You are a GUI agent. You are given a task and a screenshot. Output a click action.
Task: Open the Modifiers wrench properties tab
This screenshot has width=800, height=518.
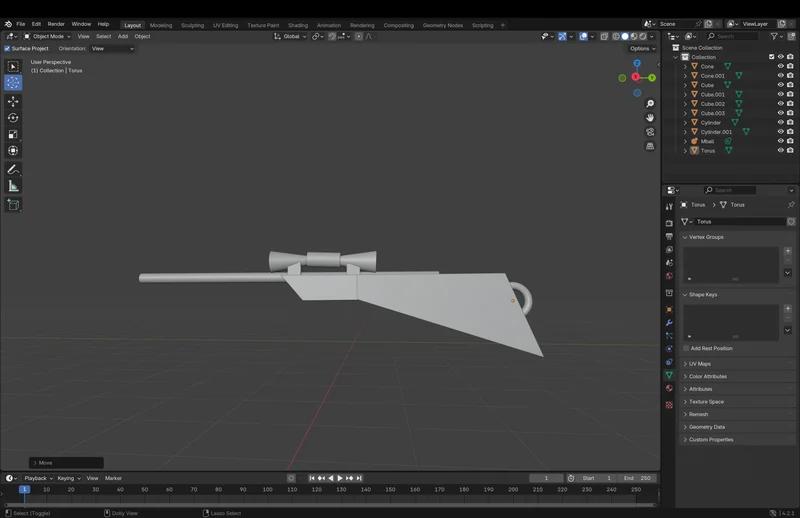[x=669, y=323]
